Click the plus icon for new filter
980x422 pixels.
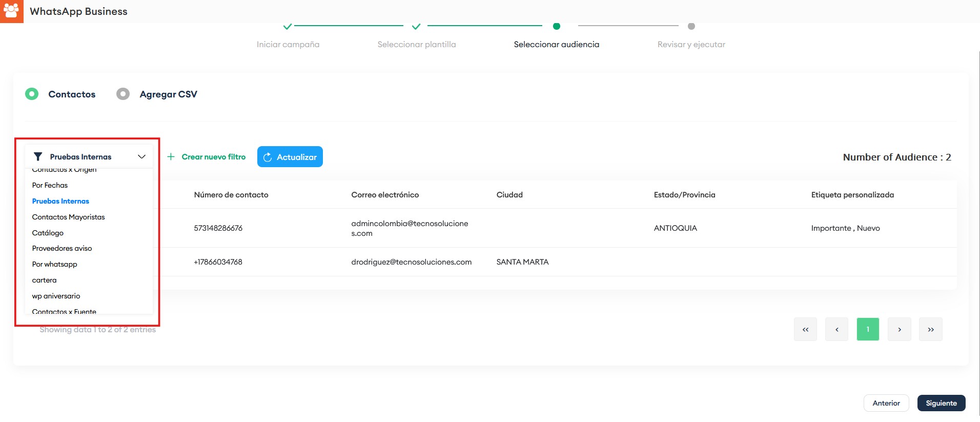(171, 157)
